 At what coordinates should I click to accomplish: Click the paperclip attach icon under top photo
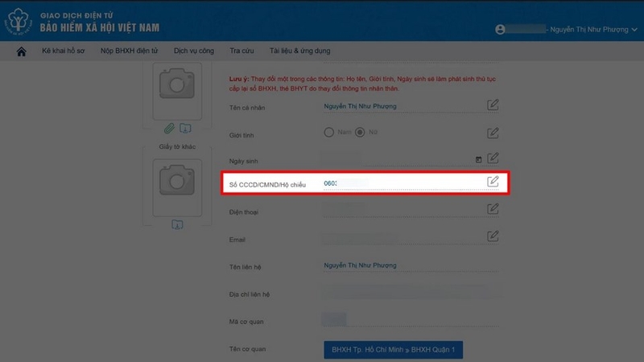point(169,129)
